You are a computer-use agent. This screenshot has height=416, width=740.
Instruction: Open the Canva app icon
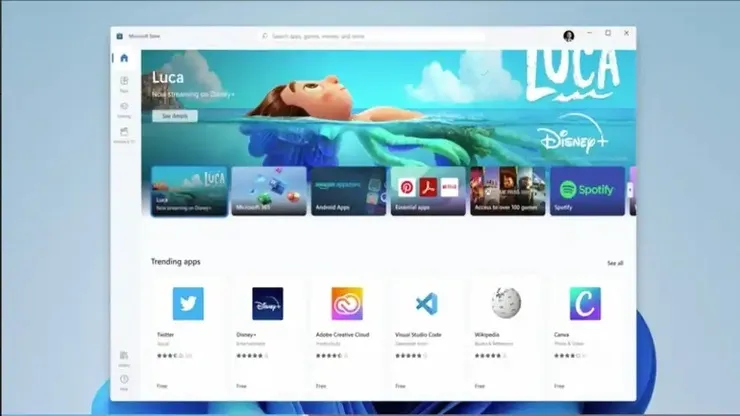pos(585,304)
